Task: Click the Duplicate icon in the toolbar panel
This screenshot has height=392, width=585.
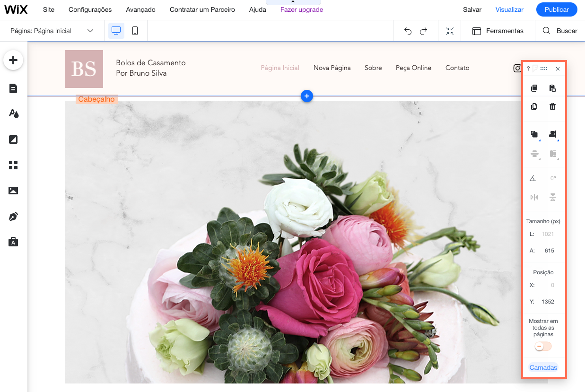Action: click(x=534, y=107)
